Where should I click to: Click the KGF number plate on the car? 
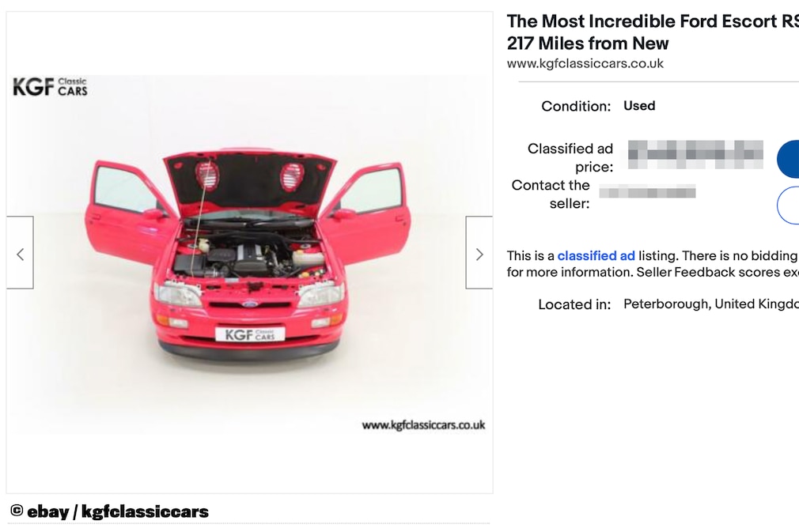[x=250, y=334]
